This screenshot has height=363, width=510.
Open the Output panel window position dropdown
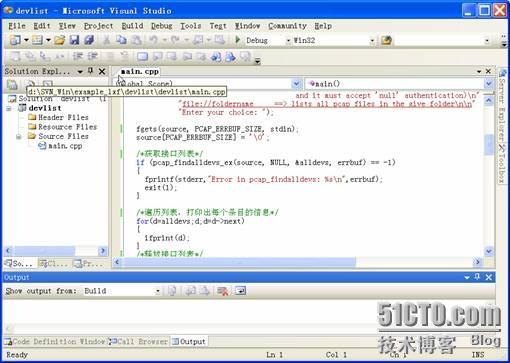click(x=467, y=277)
